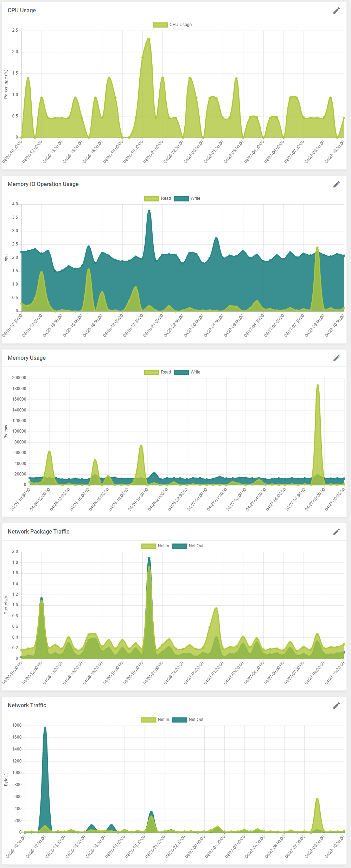
Task: Click the 1800 value on Network Traffic axis
Action: point(17,725)
